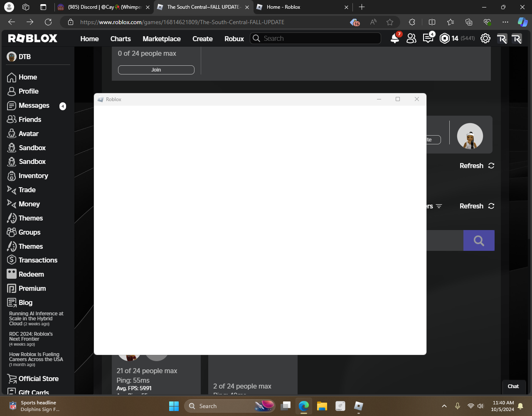This screenshot has width=532, height=416.
Task: Open Home in the top navigation
Action: pos(89,39)
